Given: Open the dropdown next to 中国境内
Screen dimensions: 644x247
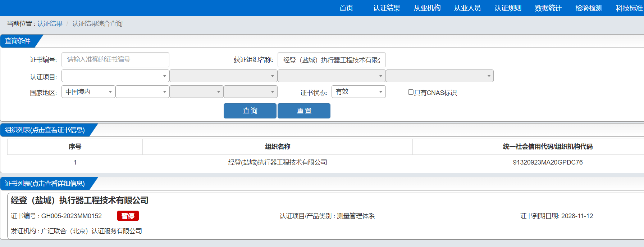Looking at the screenshot, I should (x=142, y=92).
